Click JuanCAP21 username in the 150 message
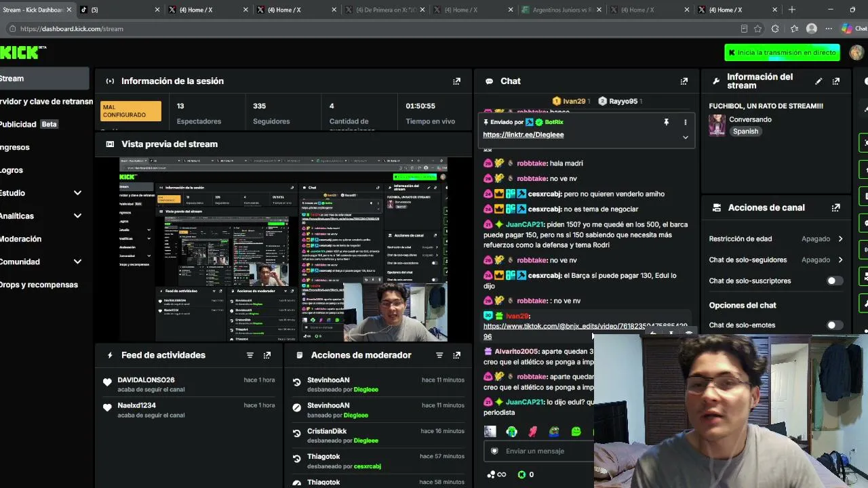 pos(525,224)
